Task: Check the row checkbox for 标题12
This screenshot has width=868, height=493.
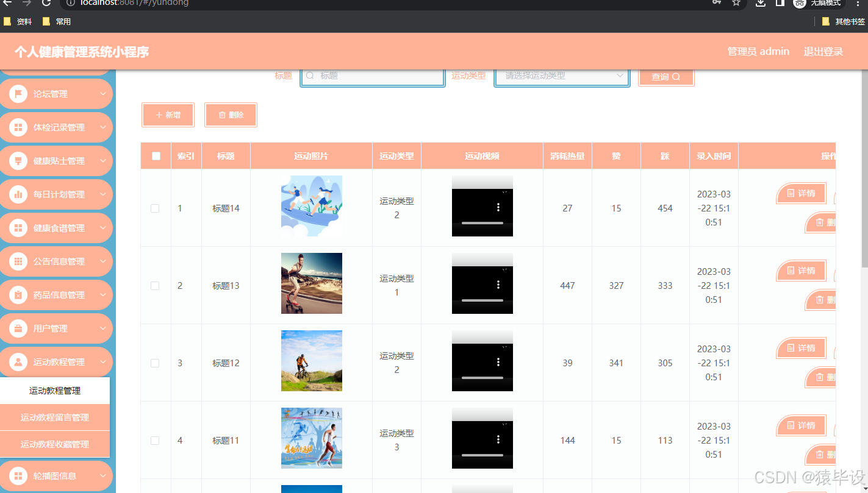Action: tap(155, 363)
